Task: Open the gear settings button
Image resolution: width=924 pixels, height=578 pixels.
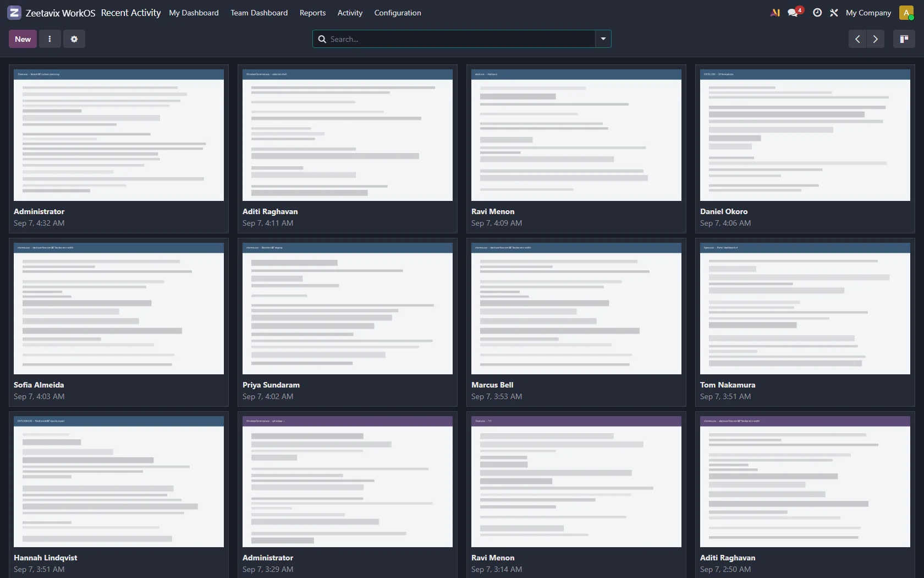Action: (74, 39)
